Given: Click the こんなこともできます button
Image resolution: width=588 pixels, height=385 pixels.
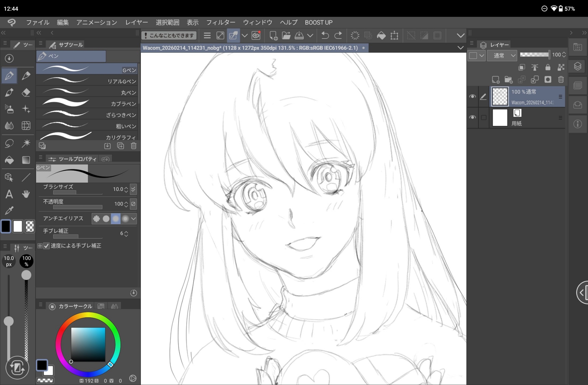Looking at the screenshot, I should [x=169, y=36].
